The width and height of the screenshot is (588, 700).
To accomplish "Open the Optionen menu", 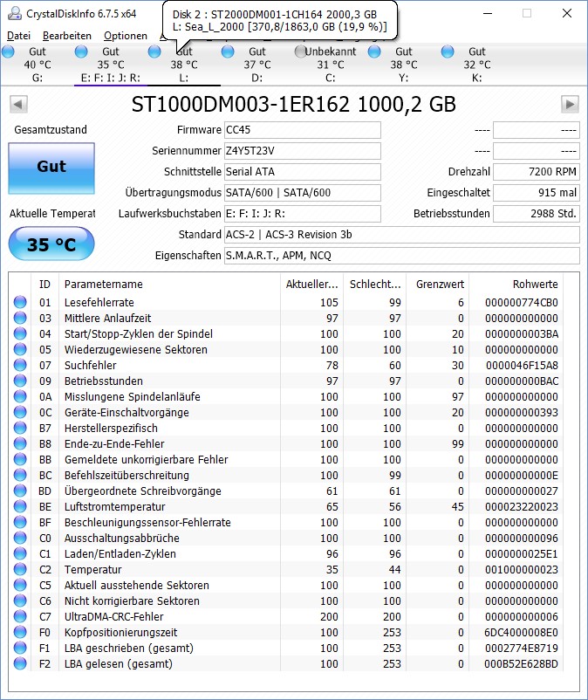I will [126, 36].
